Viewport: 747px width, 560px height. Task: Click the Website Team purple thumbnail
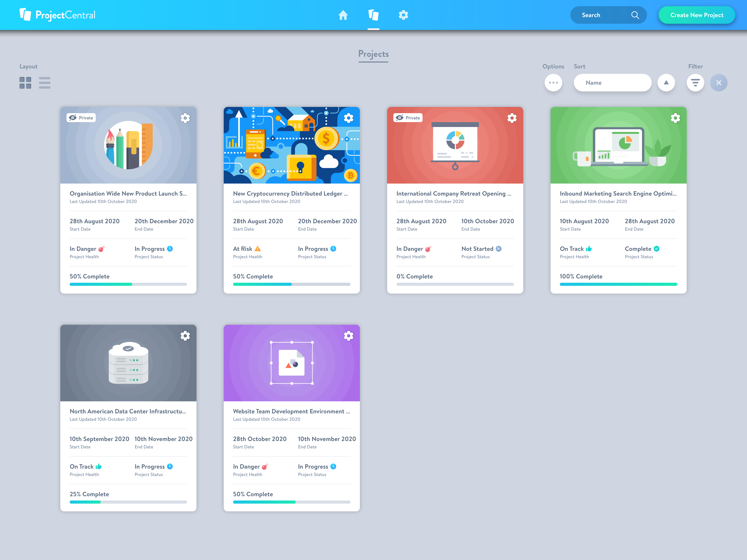pyautogui.click(x=292, y=363)
